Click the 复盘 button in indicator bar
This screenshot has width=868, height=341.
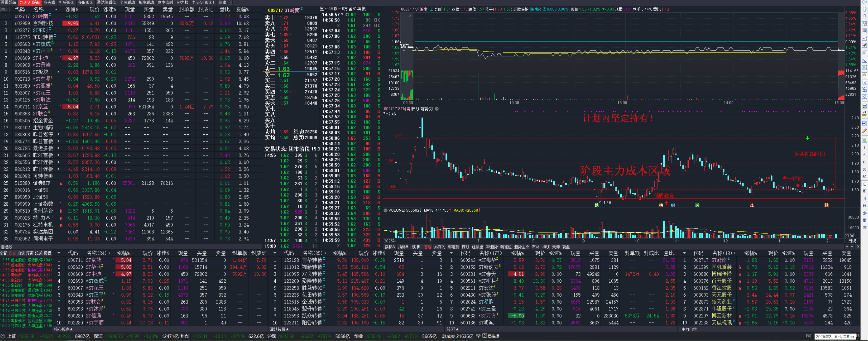(566, 247)
